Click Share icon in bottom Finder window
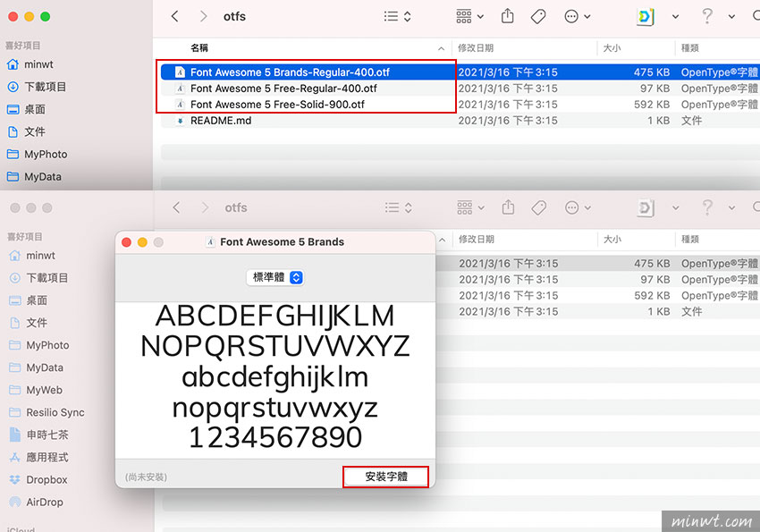 coord(508,207)
